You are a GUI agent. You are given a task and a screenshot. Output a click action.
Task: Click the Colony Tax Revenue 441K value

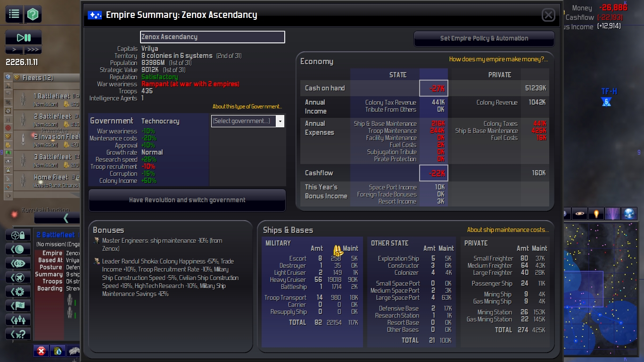click(438, 102)
